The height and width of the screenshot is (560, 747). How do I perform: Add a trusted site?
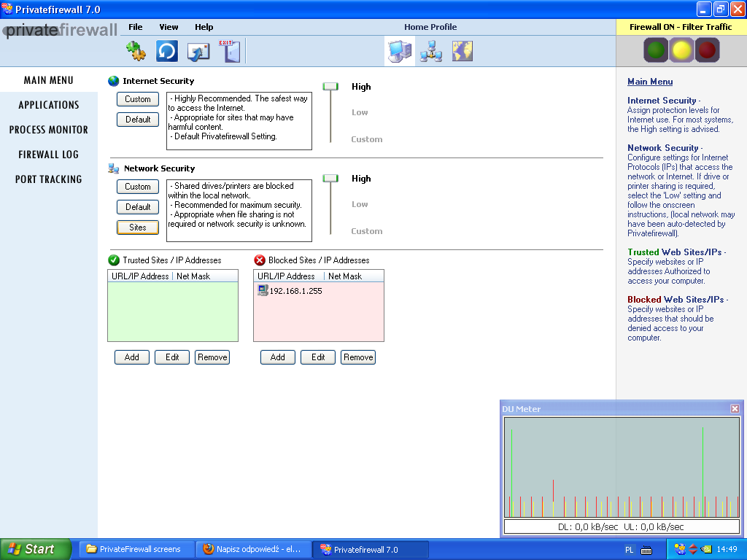[132, 357]
